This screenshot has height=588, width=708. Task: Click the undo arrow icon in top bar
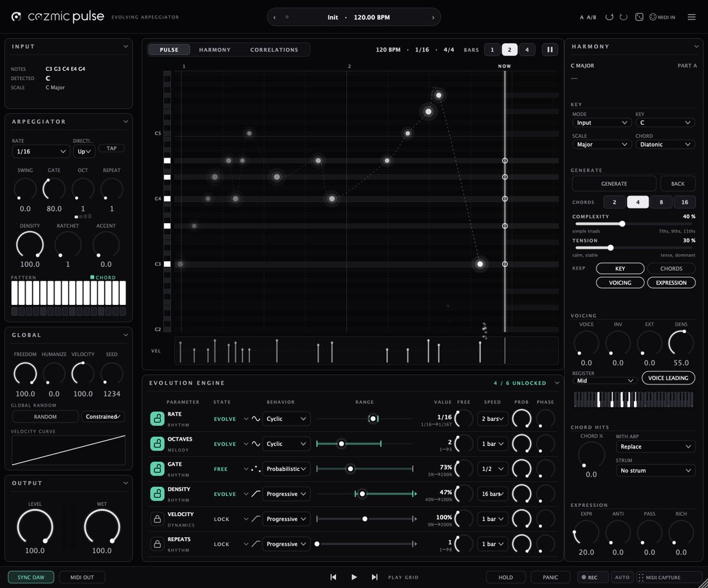609,17
